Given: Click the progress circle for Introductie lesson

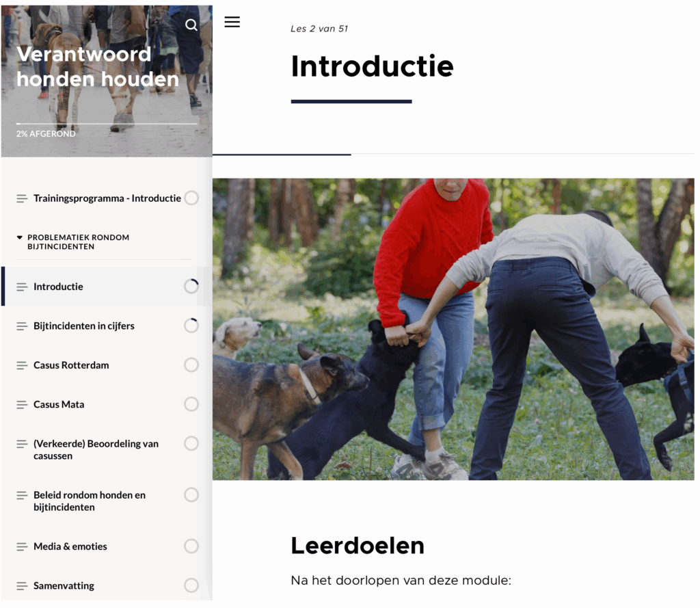Looking at the screenshot, I should coord(191,287).
